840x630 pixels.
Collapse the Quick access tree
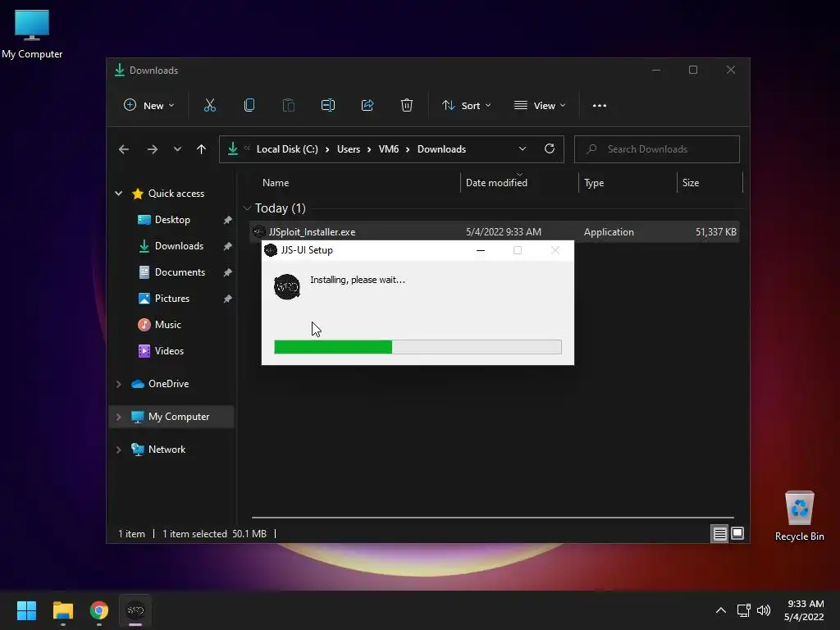(x=118, y=194)
